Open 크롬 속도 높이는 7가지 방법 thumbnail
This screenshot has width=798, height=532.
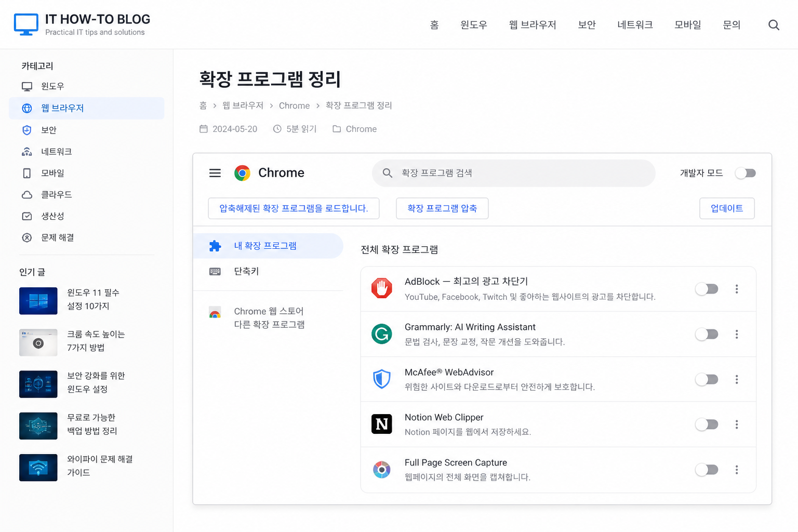point(38,342)
